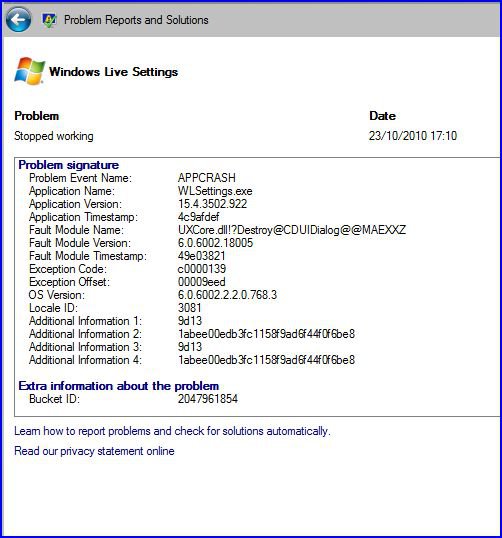Click the 'Fault Module Name:' label
502x538 pixels.
point(76,230)
